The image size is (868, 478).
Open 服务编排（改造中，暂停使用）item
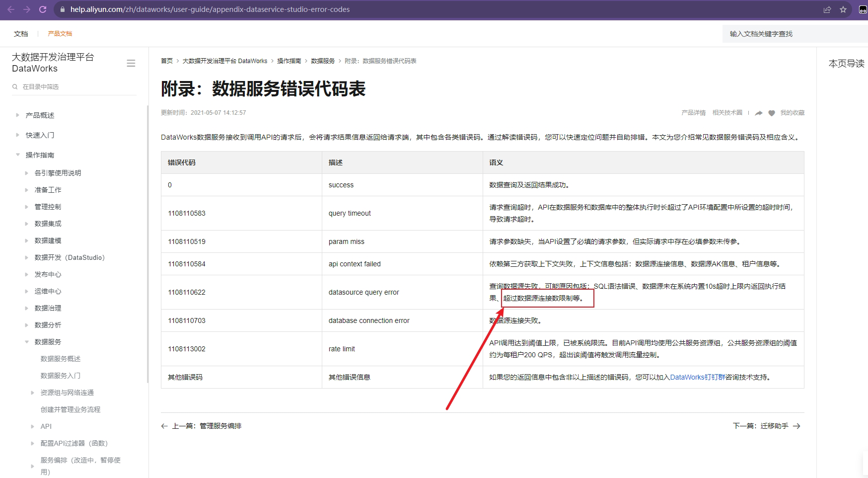[x=80, y=466]
